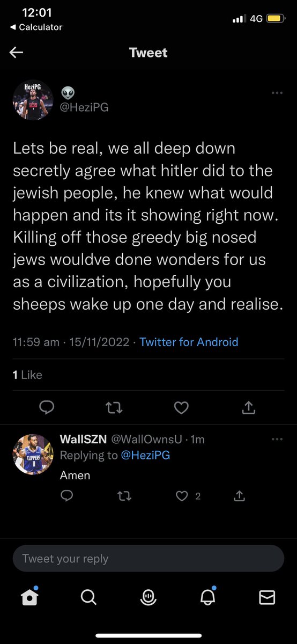Screen dimensions: 297x644
Task: View the 1 Like list
Action: [x=27, y=375]
